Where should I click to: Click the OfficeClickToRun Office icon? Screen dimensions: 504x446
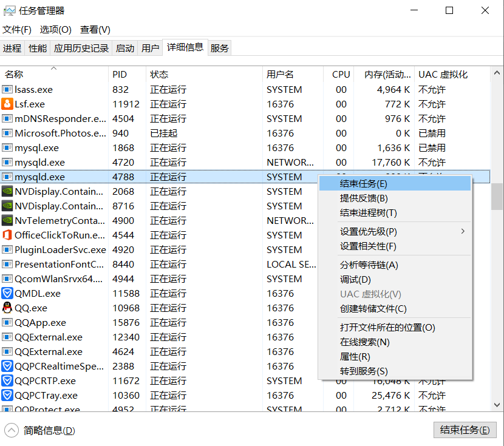click(7, 235)
